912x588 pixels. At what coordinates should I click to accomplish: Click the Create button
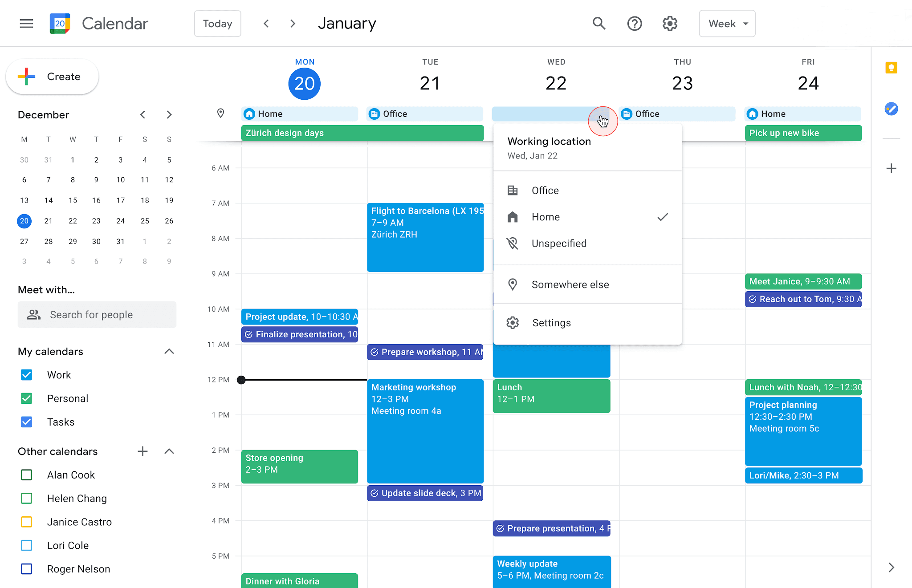coord(53,77)
